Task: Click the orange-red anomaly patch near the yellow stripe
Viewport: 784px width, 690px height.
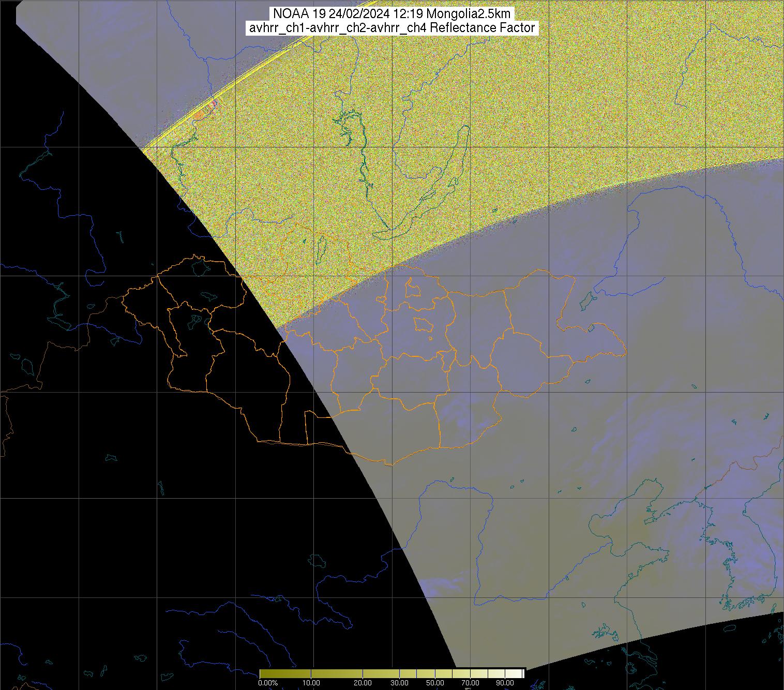Action: point(200,115)
